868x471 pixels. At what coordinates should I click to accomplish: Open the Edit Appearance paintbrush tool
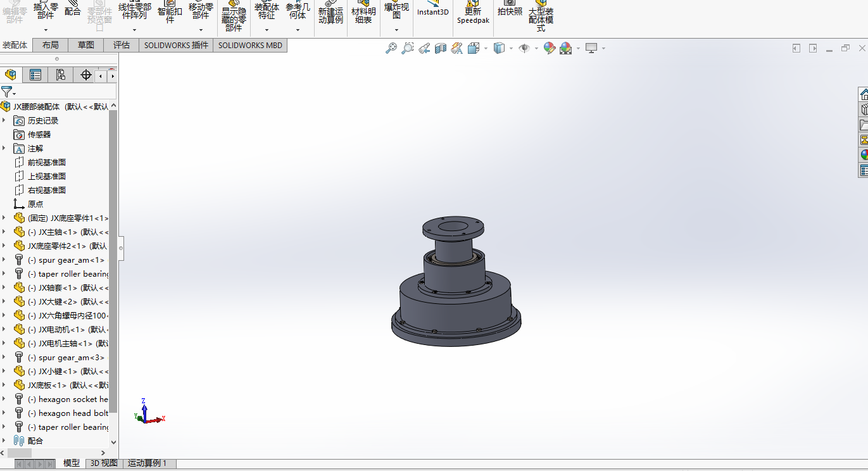click(548, 48)
